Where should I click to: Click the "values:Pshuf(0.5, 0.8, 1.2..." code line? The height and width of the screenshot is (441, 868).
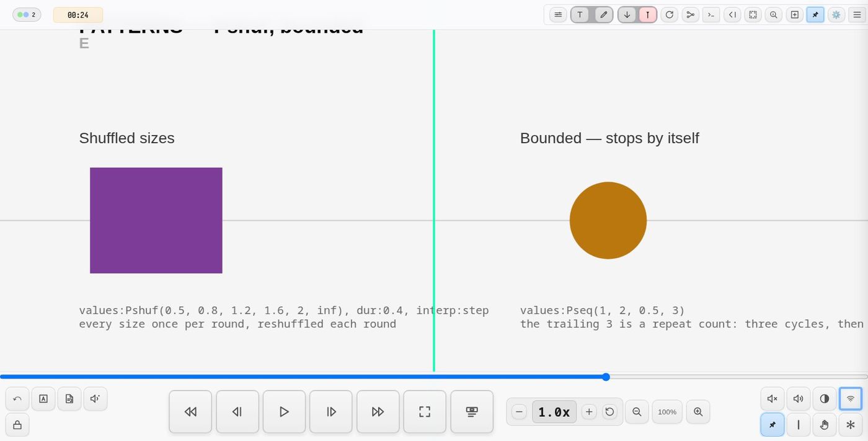284,310
